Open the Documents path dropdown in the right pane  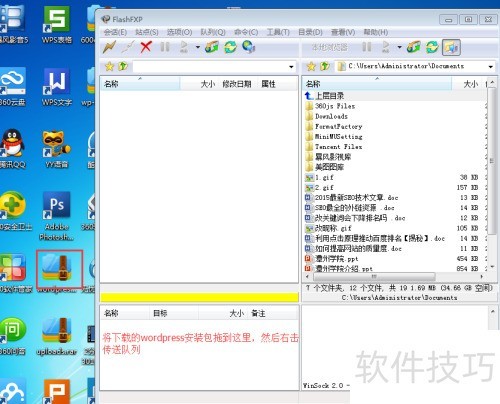pos(491,67)
